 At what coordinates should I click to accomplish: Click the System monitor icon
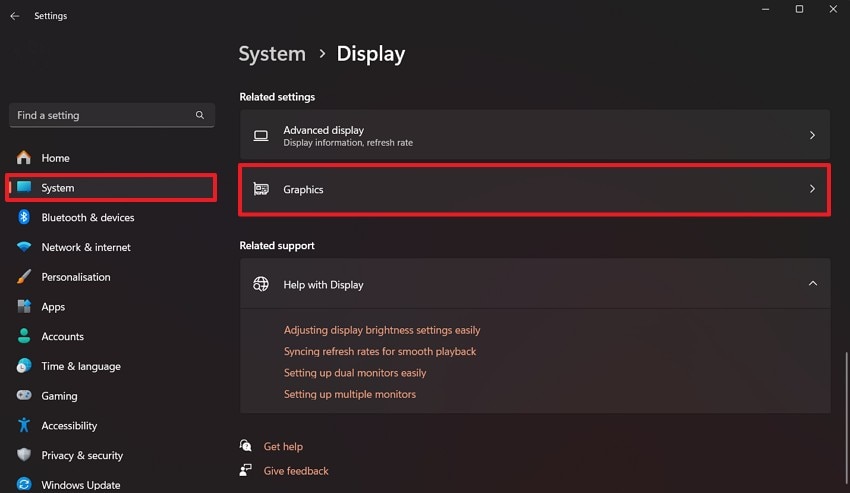24,187
